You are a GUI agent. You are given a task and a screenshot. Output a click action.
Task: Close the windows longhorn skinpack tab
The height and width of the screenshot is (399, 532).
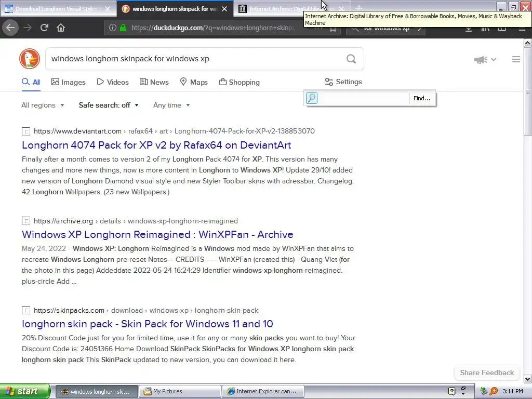pos(224,9)
